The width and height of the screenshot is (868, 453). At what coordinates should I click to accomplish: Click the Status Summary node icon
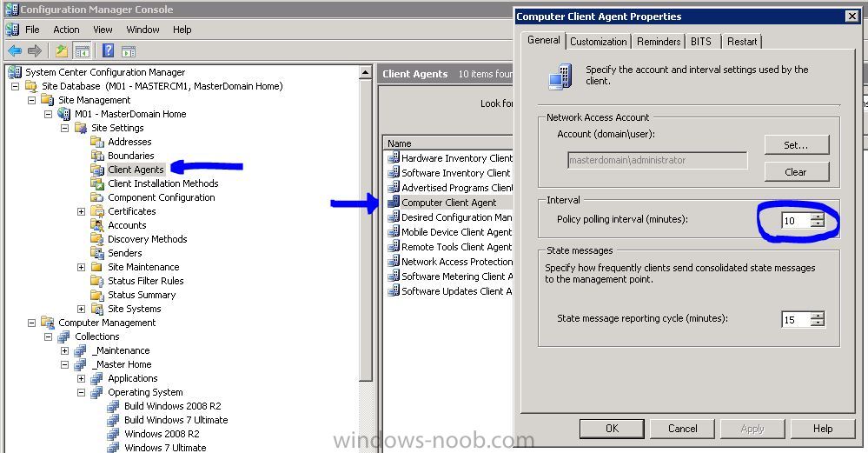[x=97, y=295]
